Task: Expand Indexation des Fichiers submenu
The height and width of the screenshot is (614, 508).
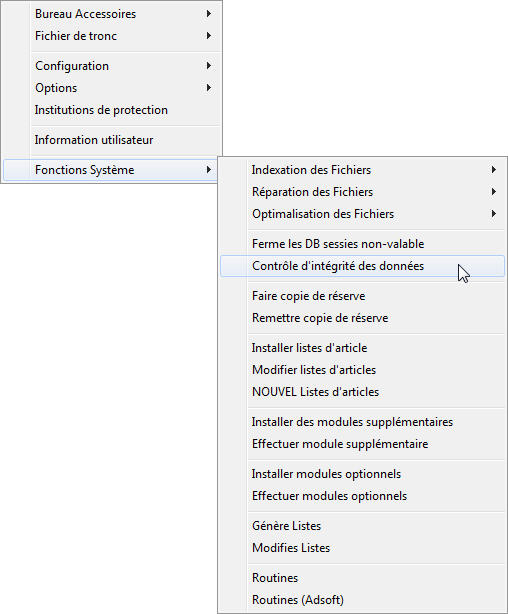Action: 362,170
